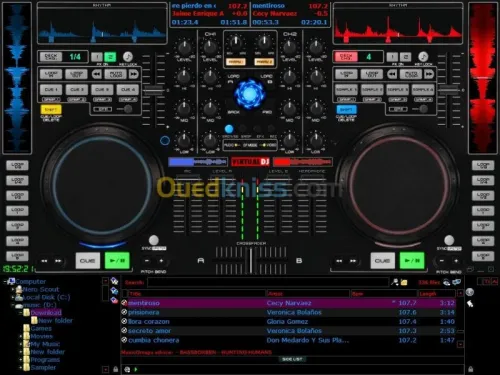Toggle left deck FX ON button 1
The width and height of the screenshot is (500, 375).
pos(97,57)
